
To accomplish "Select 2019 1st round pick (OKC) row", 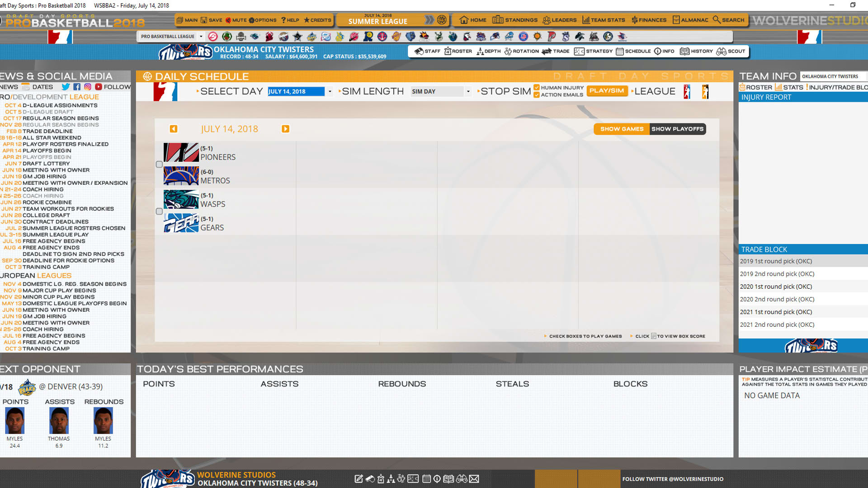I will pos(803,261).
